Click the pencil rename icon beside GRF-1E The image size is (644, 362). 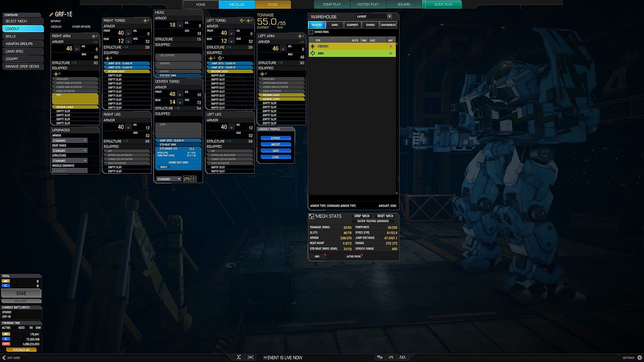pos(51,14)
